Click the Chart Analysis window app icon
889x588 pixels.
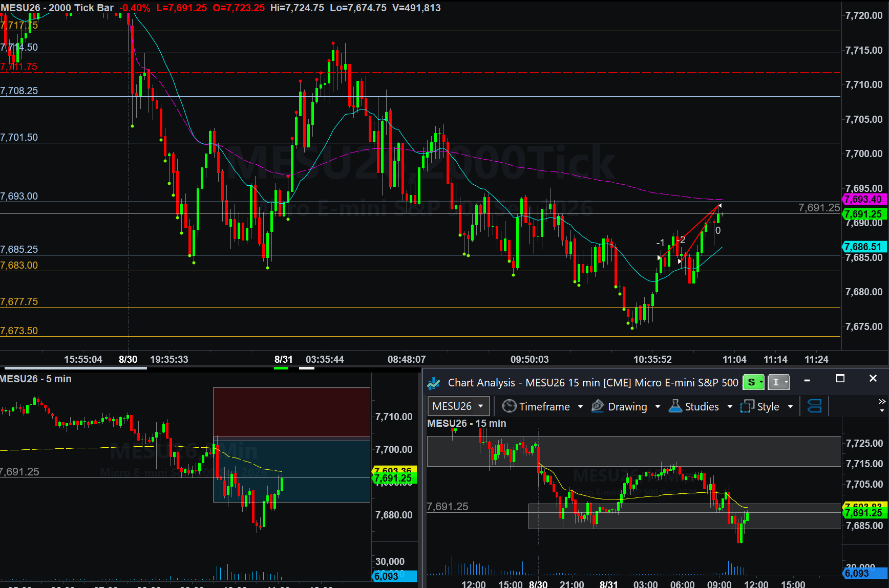tap(434, 383)
